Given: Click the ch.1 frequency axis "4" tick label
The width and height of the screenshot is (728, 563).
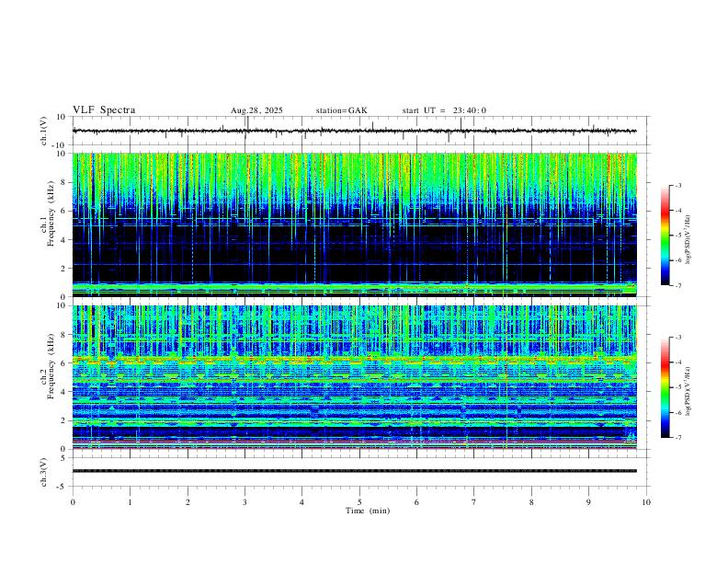Looking at the screenshot, I should click(x=64, y=240).
